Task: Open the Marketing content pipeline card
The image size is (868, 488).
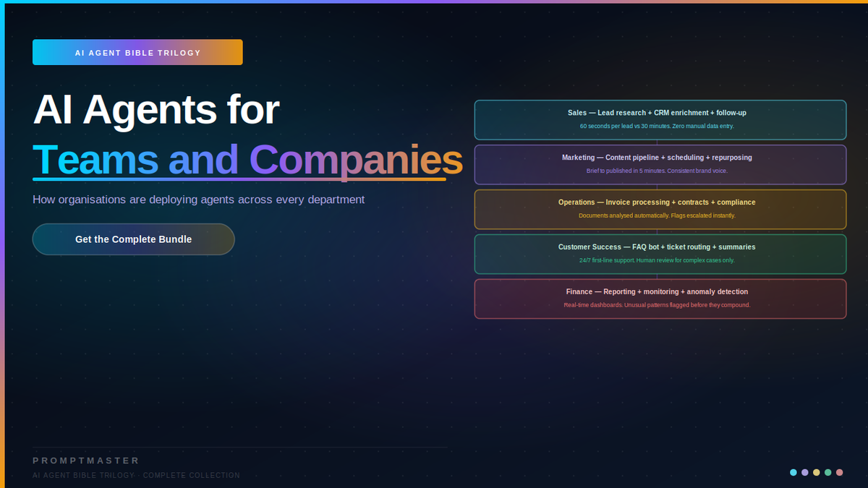Action: click(660, 165)
